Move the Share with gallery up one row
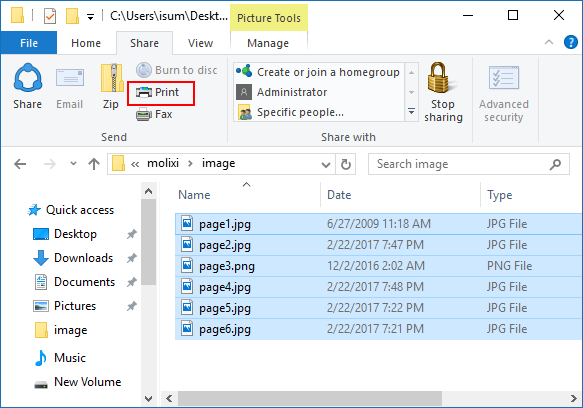Screen dimensions: 583x408 coord(412,73)
